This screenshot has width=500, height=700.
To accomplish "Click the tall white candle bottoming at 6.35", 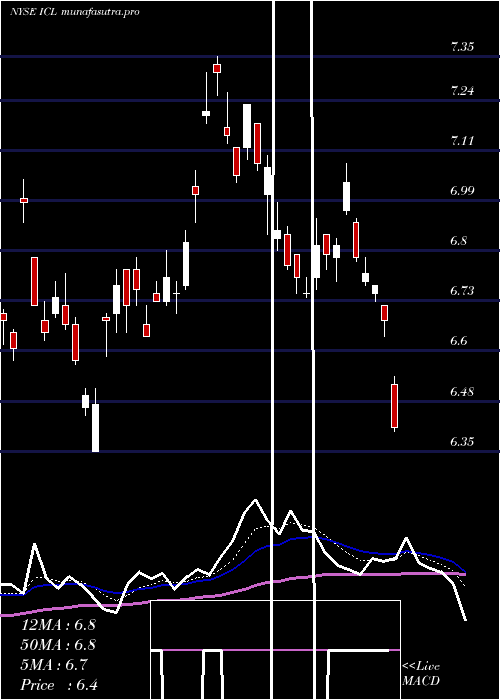I will pos(96,428).
